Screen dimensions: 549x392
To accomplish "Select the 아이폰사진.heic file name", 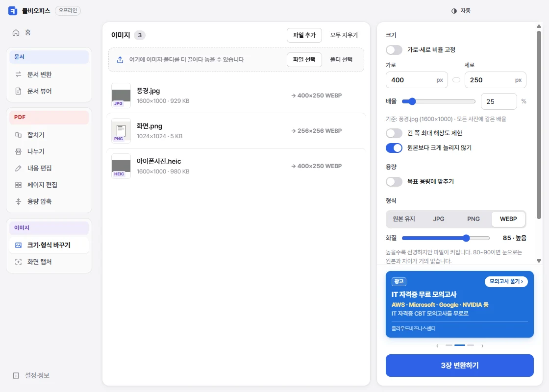I will tap(159, 161).
